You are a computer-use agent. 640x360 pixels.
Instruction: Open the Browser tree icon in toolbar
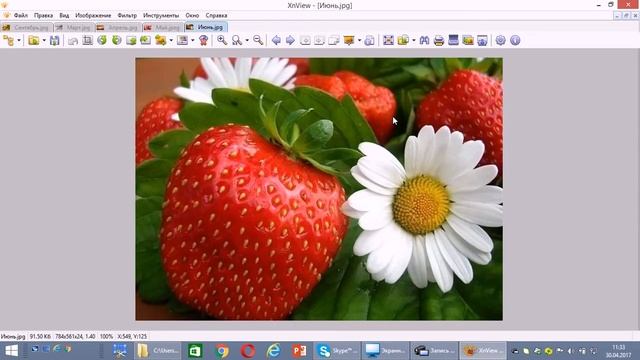8,40
